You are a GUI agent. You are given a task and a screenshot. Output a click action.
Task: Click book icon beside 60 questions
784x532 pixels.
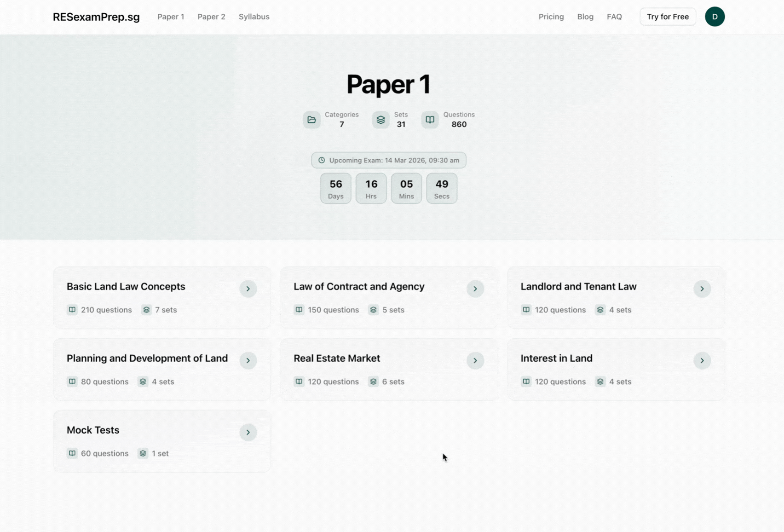click(x=72, y=453)
